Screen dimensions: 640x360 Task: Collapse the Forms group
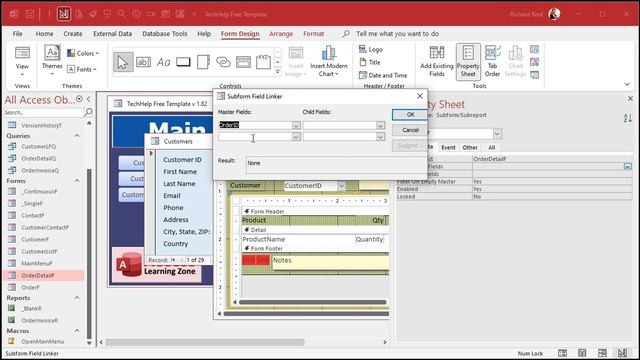(77, 180)
